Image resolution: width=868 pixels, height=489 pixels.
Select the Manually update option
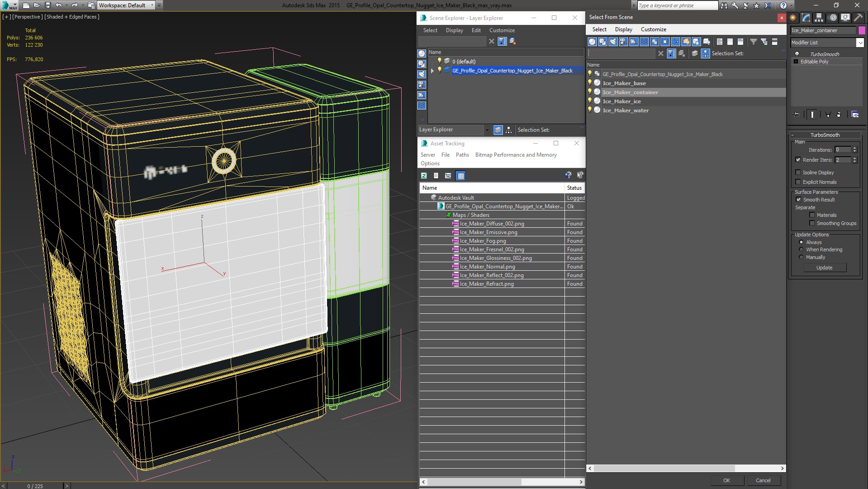(x=801, y=257)
